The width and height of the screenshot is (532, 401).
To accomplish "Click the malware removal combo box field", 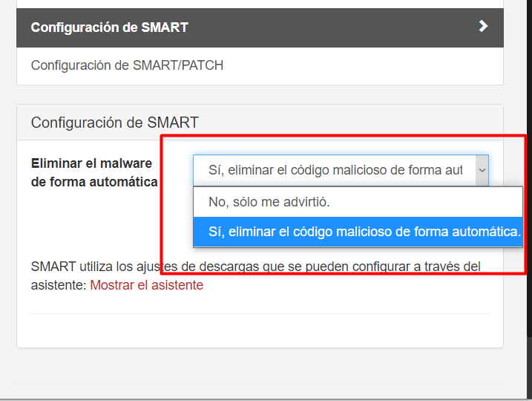I will [334, 170].
